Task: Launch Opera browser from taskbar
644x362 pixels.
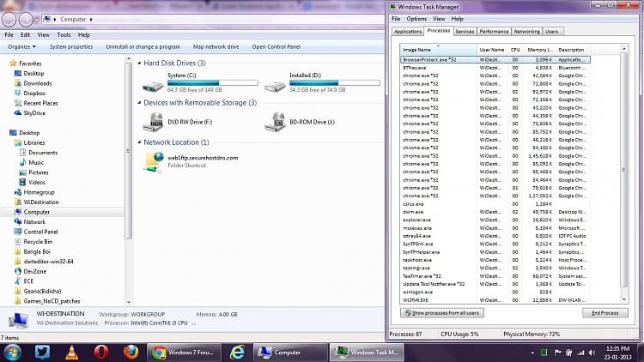Action: pyautogui.click(x=101, y=353)
